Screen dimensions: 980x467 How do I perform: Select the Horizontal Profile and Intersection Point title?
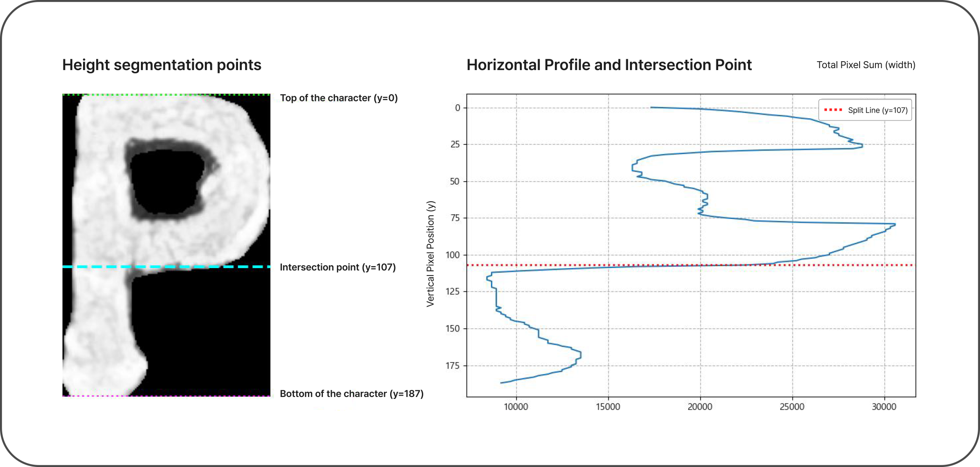(x=609, y=65)
